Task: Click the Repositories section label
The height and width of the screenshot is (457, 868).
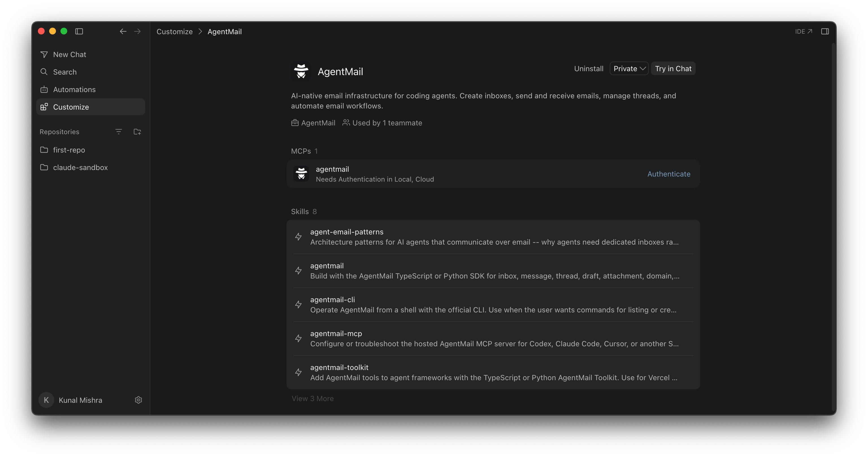Action: pyautogui.click(x=59, y=132)
